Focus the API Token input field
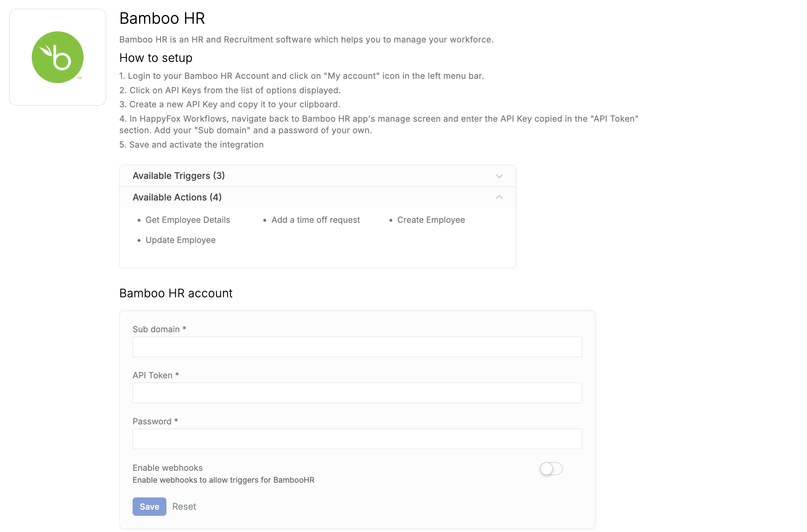The width and height of the screenshot is (807, 532). 357,393
